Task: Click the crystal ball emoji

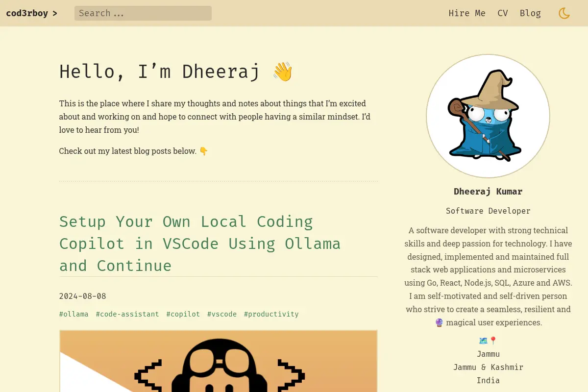Action: [x=440, y=322]
